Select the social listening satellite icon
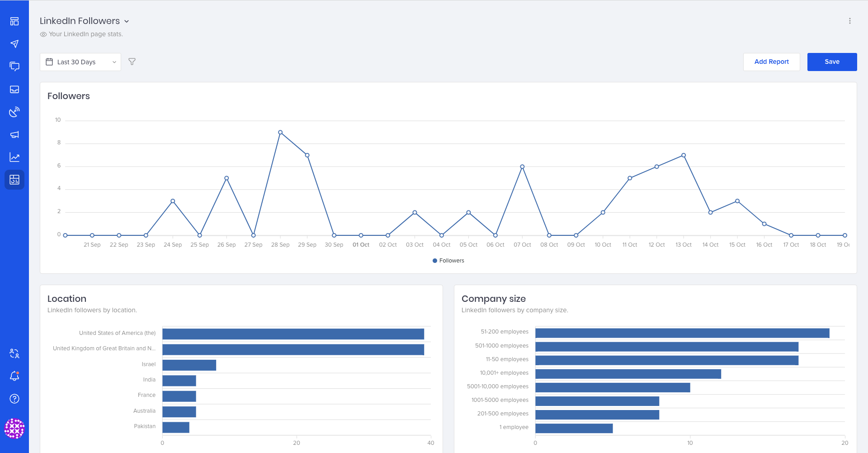Viewport: 868px width, 453px height. [14, 112]
